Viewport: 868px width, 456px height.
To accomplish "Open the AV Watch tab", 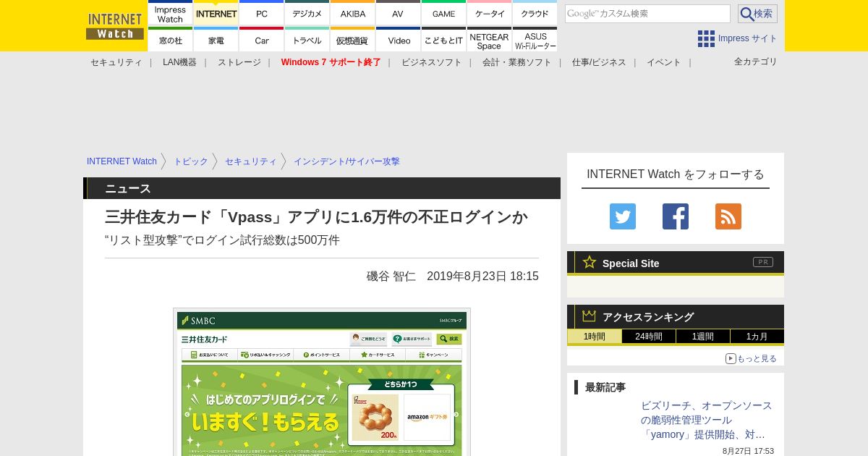I will (x=398, y=13).
